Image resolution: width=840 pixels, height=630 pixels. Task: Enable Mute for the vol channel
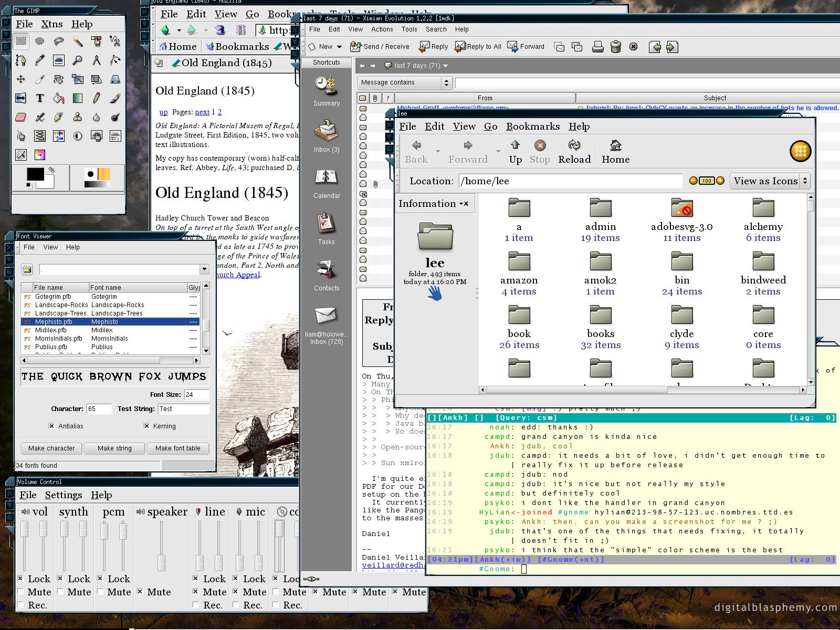click(20, 592)
